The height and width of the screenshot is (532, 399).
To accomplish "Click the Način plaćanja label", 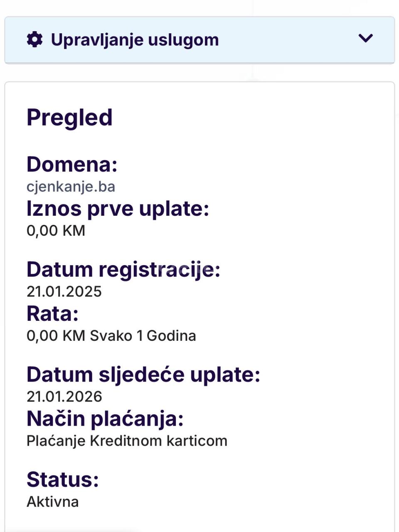I will (105, 419).
